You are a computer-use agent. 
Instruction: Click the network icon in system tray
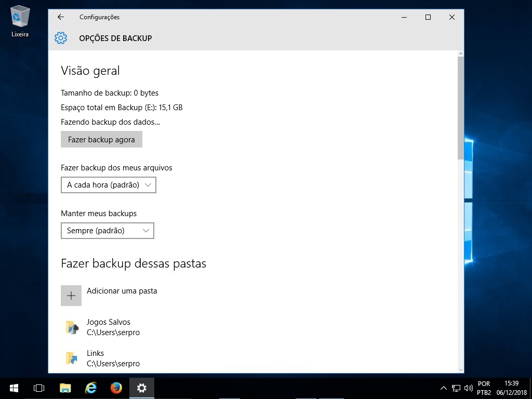pos(456,388)
